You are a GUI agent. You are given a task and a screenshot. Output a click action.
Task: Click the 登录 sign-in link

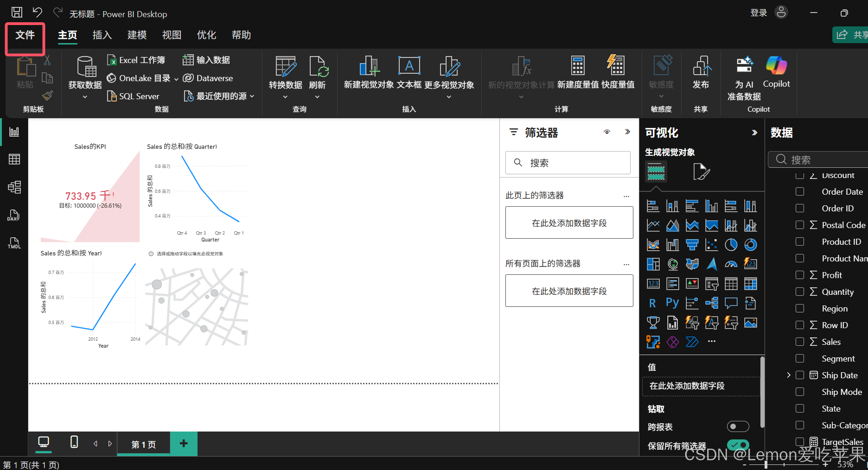click(x=759, y=13)
